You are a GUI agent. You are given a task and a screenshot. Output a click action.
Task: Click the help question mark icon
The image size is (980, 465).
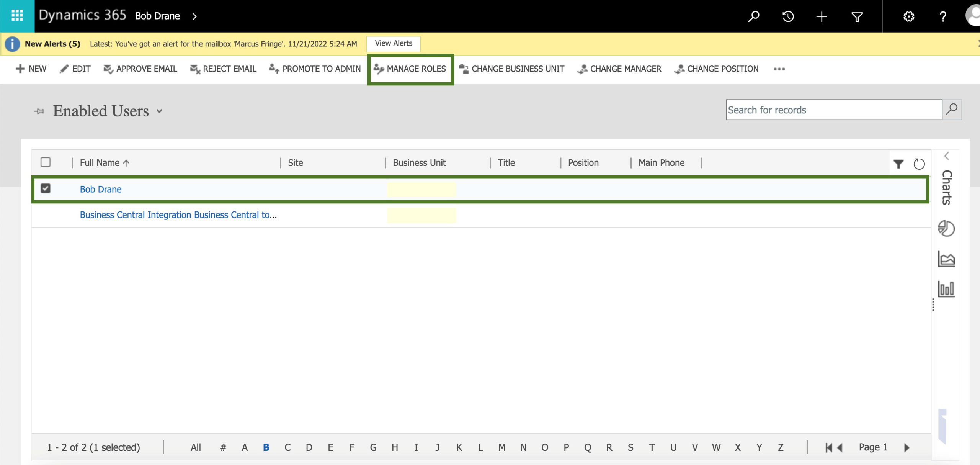click(943, 16)
